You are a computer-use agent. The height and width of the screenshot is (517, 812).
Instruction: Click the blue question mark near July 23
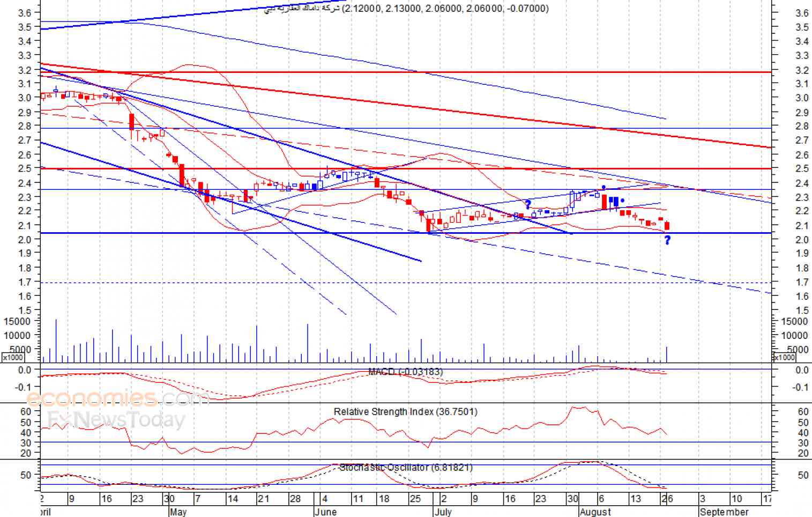pyautogui.click(x=527, y=204)
